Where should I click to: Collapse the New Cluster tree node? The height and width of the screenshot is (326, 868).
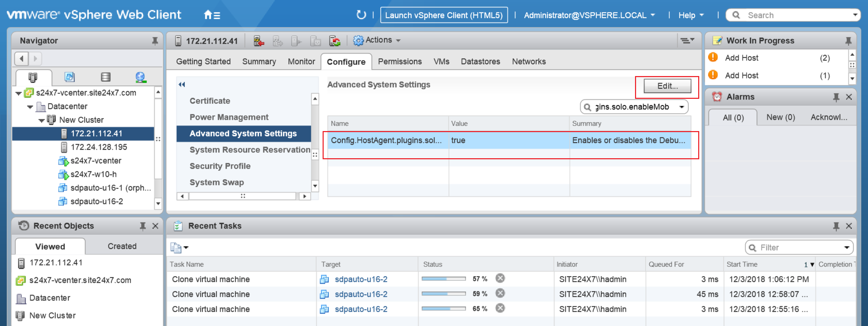pyautogui.click(x=41, y=120)
